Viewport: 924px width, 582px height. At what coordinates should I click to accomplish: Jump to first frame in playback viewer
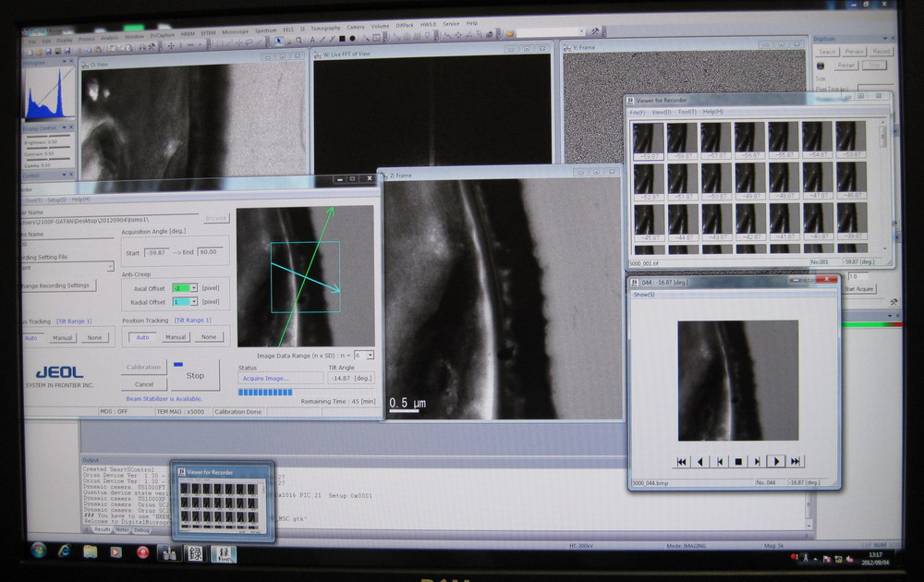pyautogui.click(x=681, y=462)
